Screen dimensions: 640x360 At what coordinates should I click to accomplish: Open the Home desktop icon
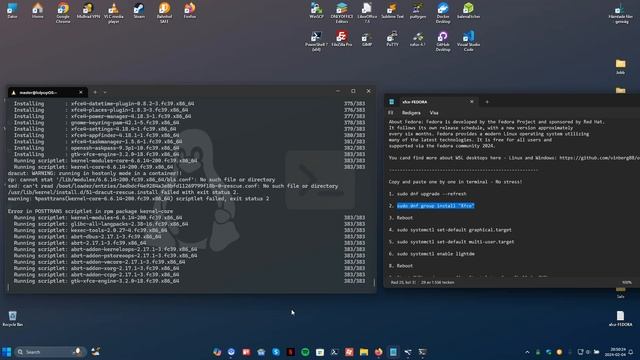38,11
